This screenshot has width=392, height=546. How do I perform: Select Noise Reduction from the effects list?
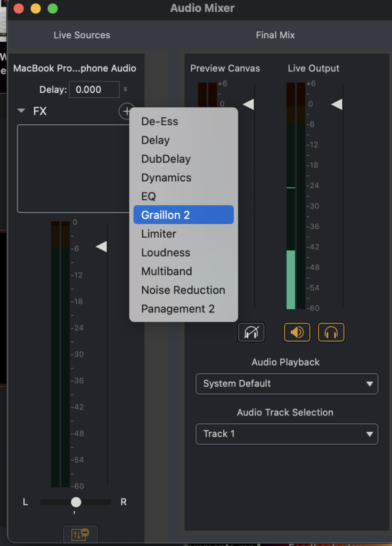pyautogui.click(x=183, y=290)
